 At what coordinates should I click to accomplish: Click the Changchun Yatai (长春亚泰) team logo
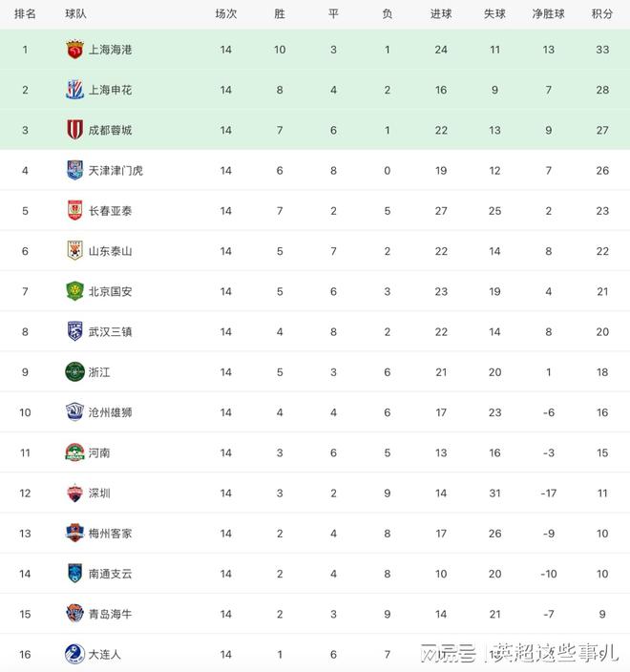point(74,211)
